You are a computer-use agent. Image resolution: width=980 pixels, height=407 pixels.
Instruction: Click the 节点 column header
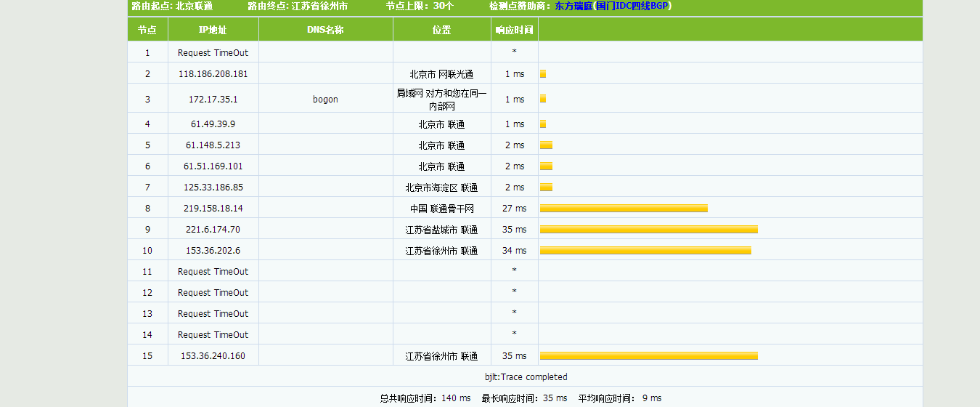147,31
